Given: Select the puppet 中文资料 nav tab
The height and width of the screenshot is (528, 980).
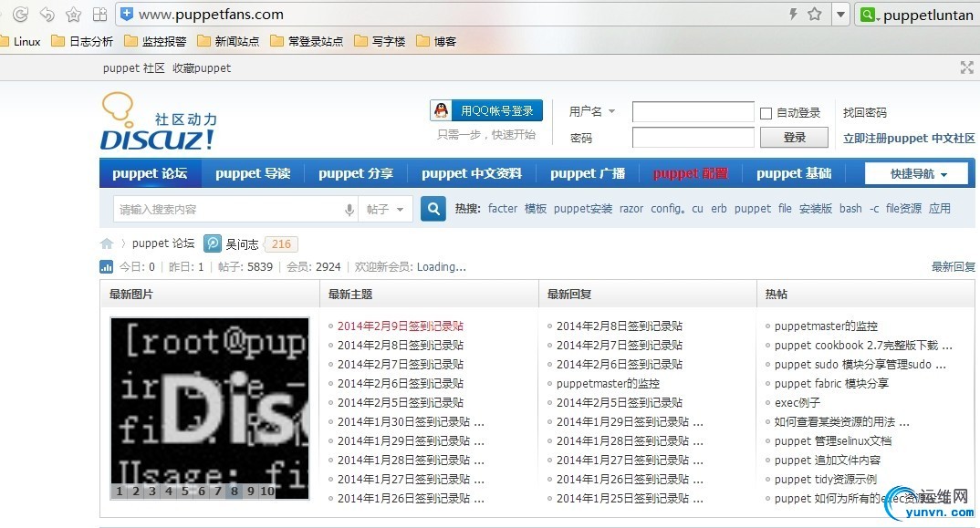Looking at the screenshot, I should (x=471, y=173).
